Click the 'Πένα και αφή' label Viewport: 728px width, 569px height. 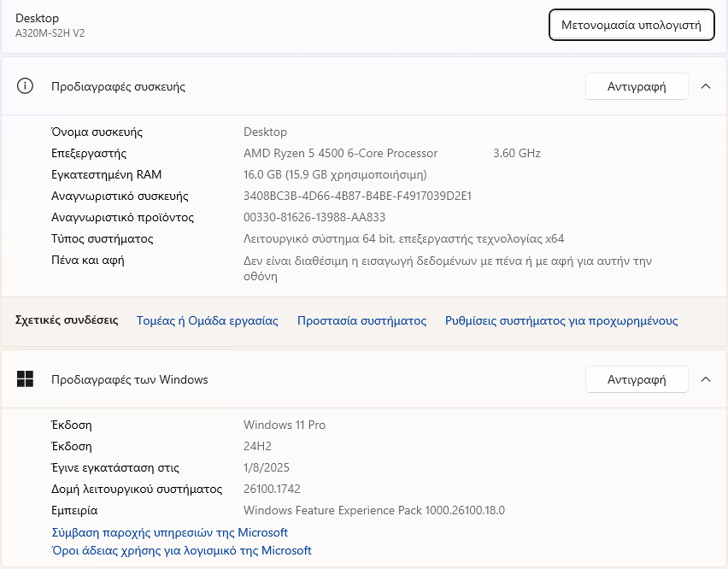[88, 260]
